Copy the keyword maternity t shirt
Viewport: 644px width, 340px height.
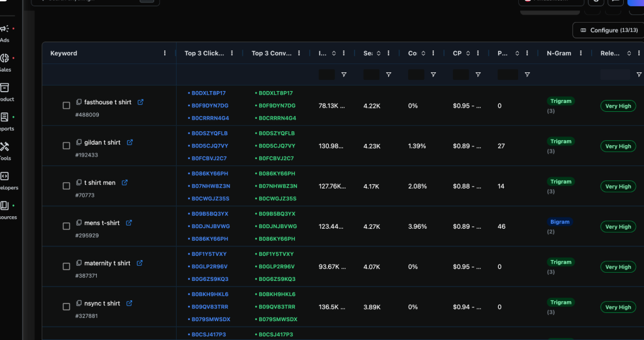click(79, 263)
